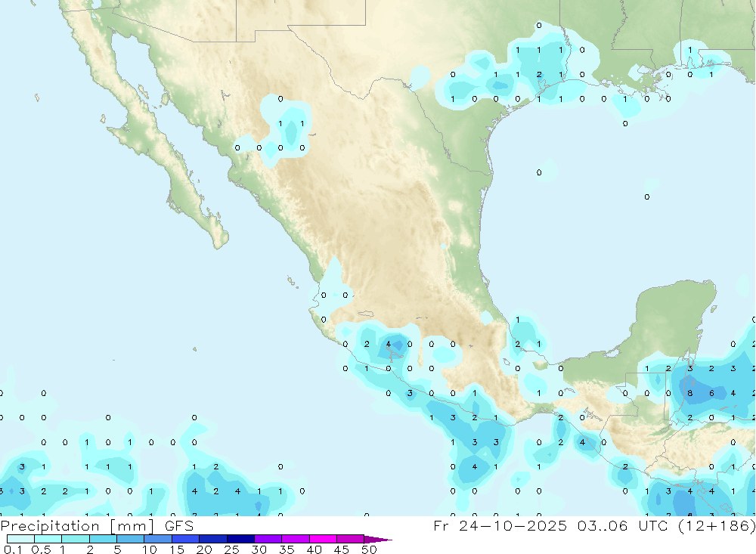Click the '35' legend scale label
756x554 pixels.
pos(287,549)
